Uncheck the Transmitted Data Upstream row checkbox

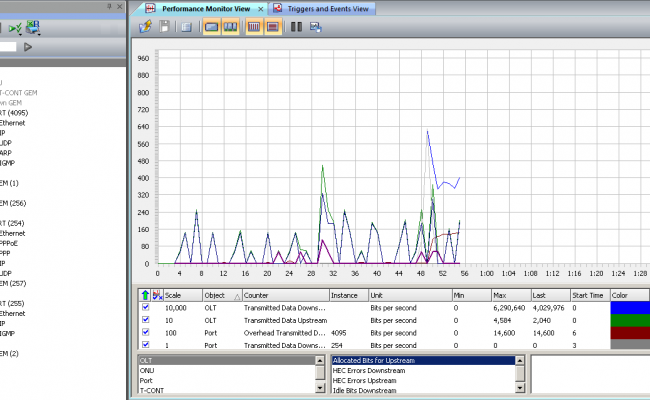(146, 320)
